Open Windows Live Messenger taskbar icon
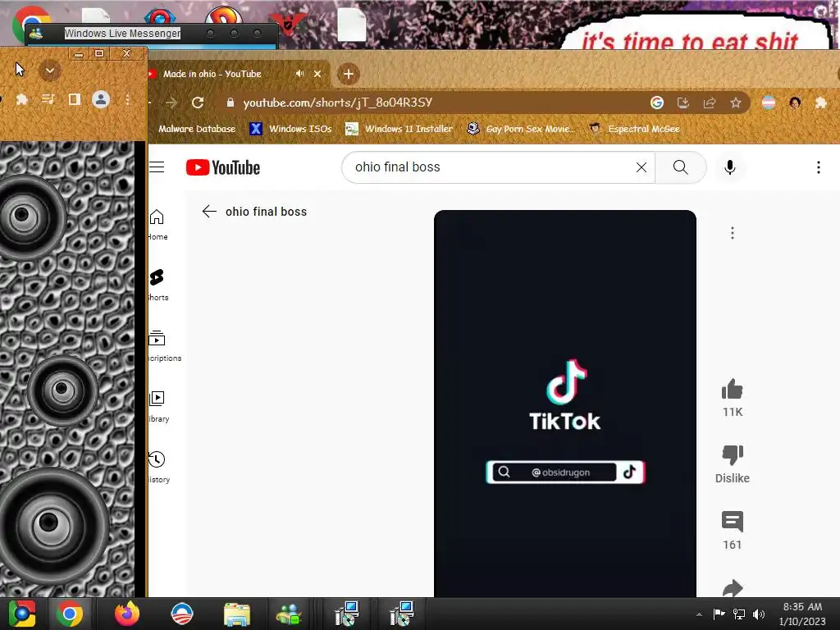 click(x=289, y=614)
